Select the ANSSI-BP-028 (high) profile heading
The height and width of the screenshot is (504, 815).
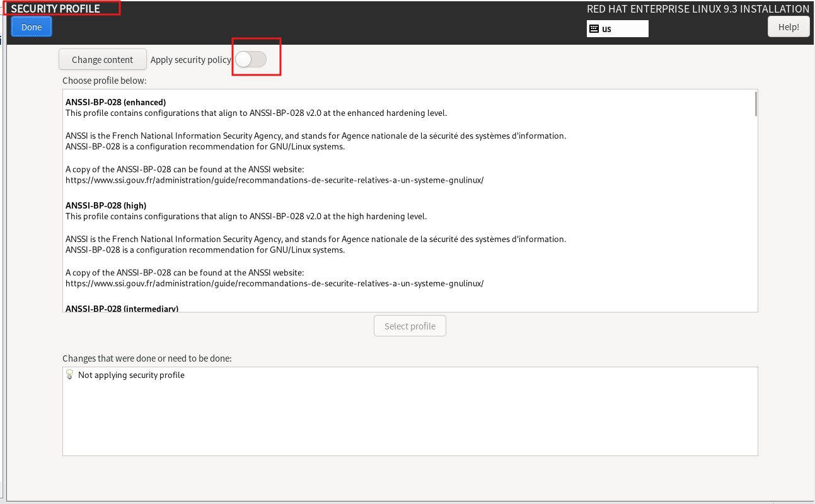click(x=106, y=205)
